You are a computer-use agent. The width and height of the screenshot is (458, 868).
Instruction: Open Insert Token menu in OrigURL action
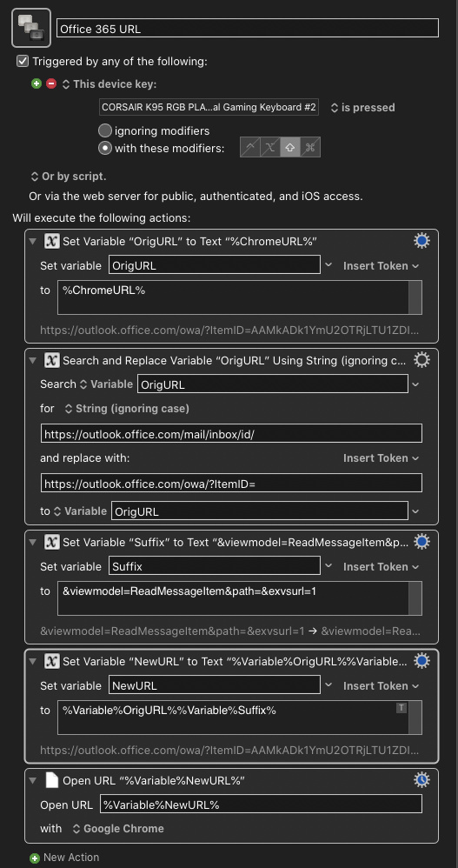tap(382, 266)
